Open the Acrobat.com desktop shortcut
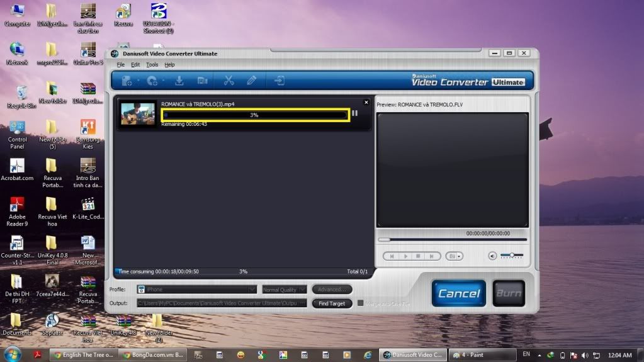 17,170
